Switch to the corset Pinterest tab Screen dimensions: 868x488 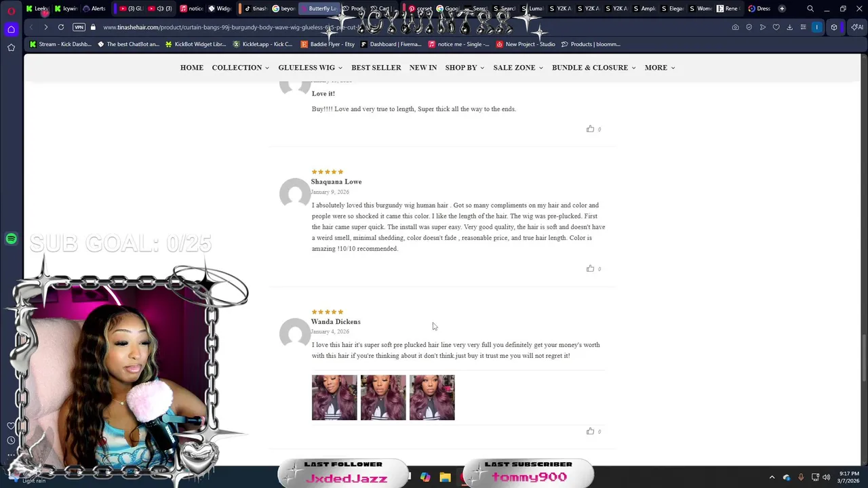tap(420, 9)
